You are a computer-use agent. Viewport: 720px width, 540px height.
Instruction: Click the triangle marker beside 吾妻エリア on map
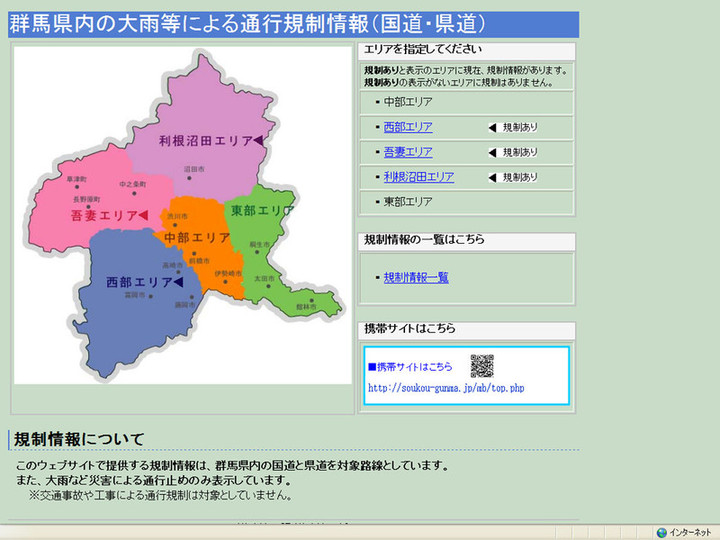(143, 215)
